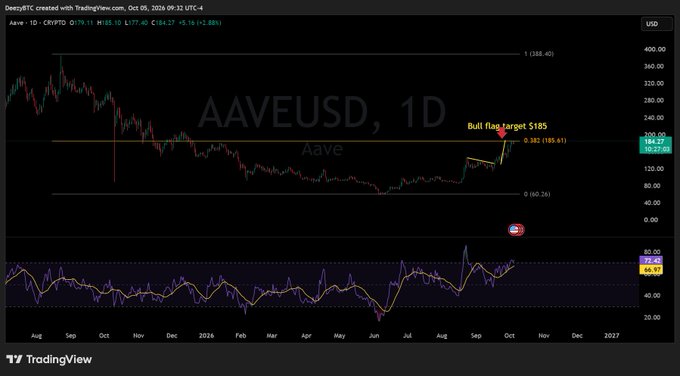Screen dimensions: 680x376
Task: Click the 'Aave · 1D · CRYPTO' symbol title
Action: click(x=38, y=23)
